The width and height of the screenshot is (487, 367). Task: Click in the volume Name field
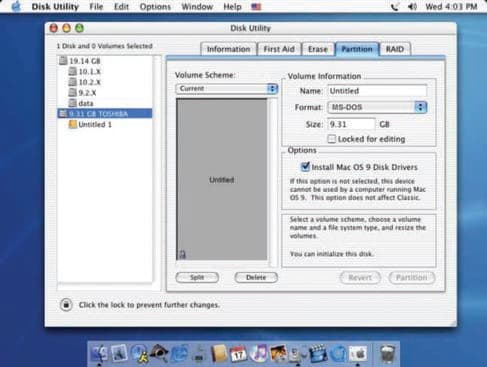pos(377,91)
